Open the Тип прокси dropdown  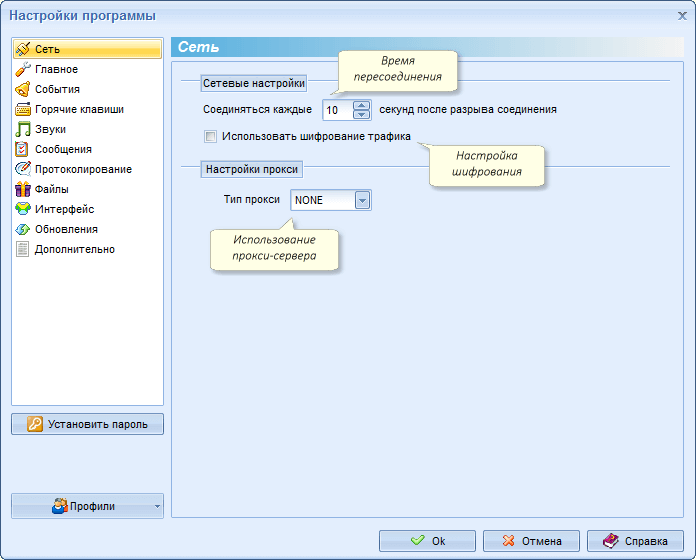[x=362, y=200]
